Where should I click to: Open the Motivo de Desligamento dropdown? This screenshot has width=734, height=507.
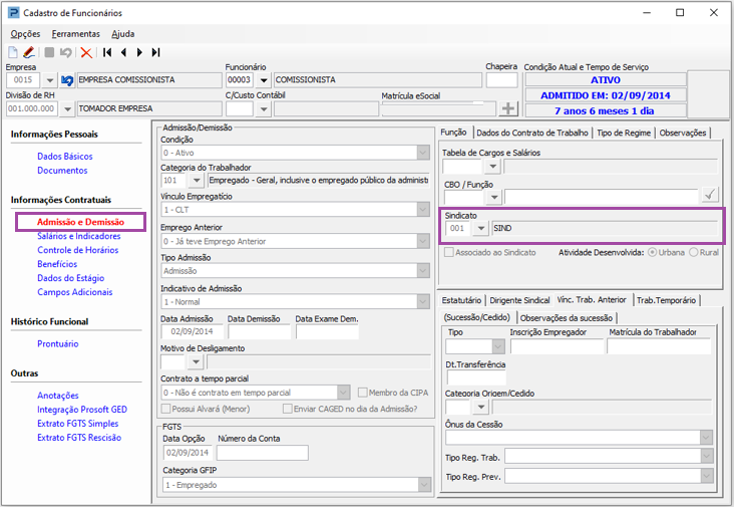pos(196,362)
